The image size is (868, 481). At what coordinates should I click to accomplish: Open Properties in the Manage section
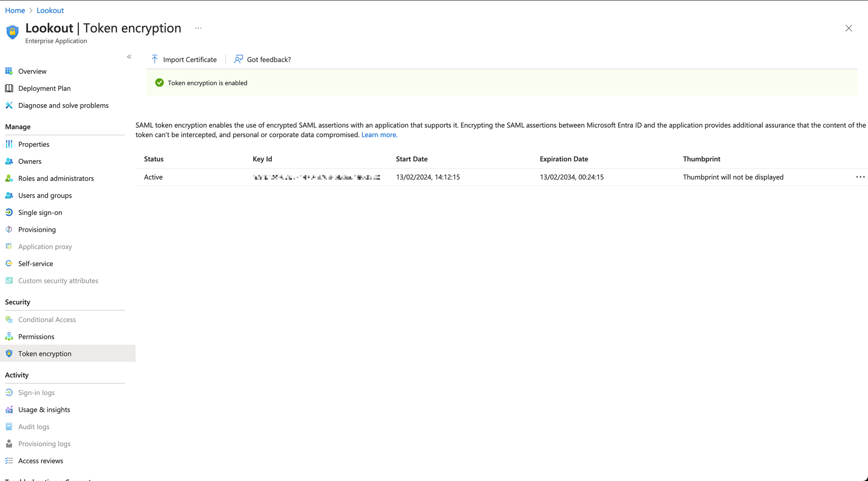34,144
